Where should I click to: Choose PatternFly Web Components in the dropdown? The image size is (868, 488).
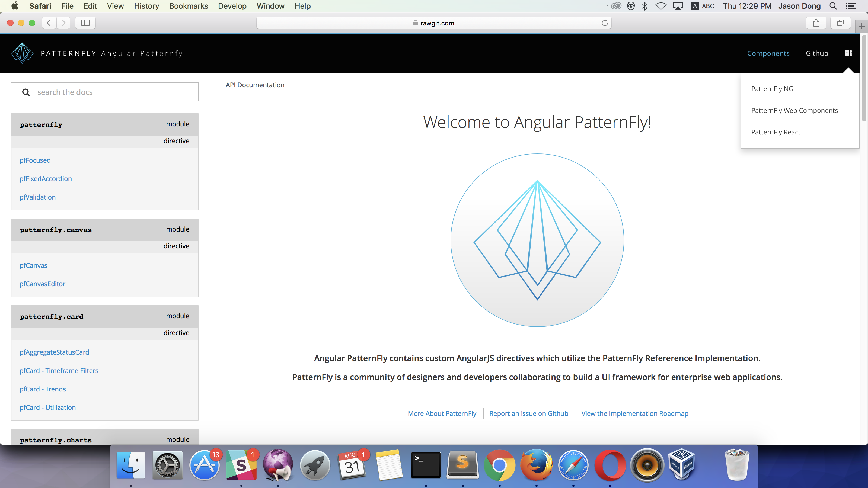[794, 110]
